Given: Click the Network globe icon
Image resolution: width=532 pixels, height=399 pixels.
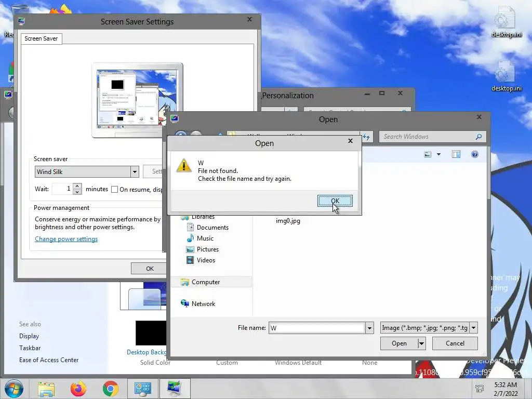Looking at the screenshot, I should pyautogui.click(x=184, y=303).
